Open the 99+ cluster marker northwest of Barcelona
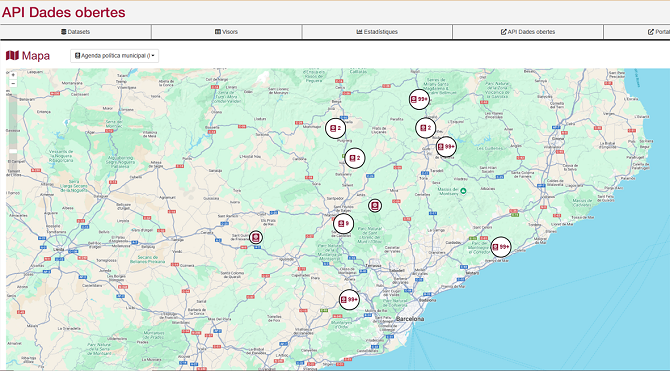Screen dimensions: 670x371 [x=349, y=300]
